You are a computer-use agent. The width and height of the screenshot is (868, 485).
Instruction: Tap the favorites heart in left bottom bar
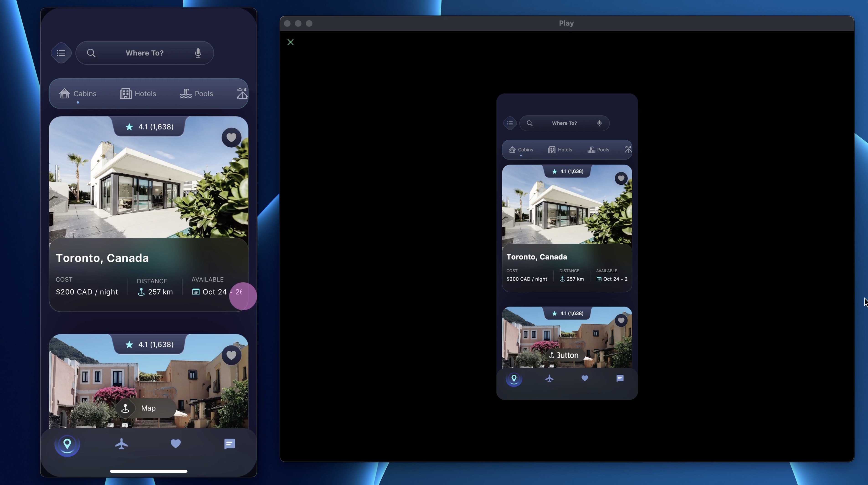tap(176, 444)
